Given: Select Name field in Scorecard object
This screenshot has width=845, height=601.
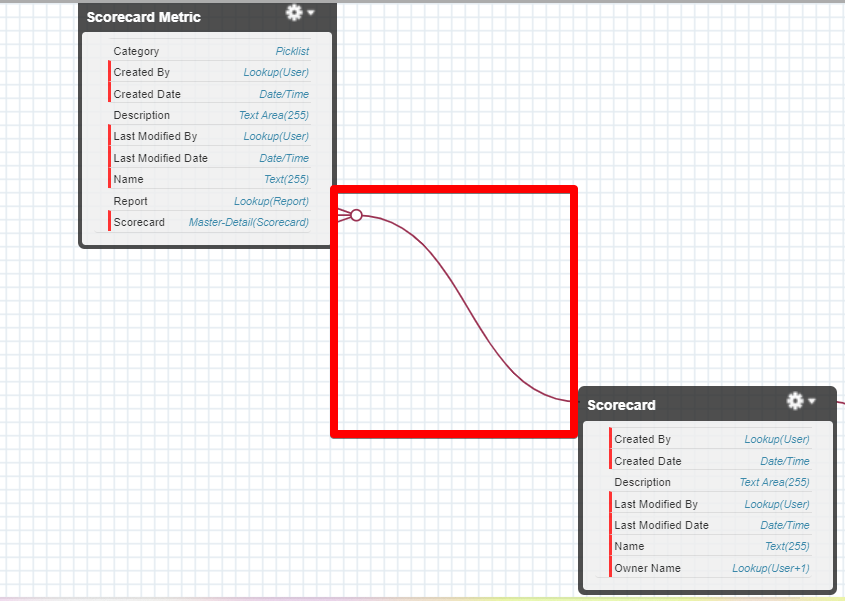Looking at the screenshot, I should (710, 547).
